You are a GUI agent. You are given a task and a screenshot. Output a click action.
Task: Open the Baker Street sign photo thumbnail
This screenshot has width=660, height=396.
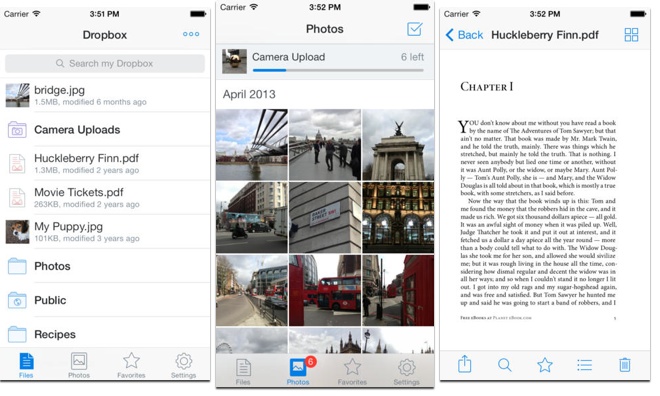325,218
